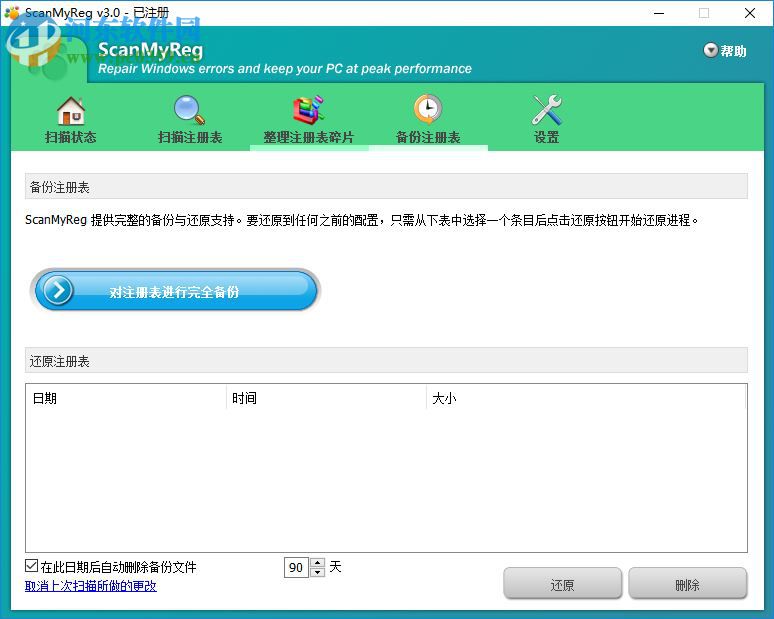Open the 扫描注册表 magnifier icon

190,110
